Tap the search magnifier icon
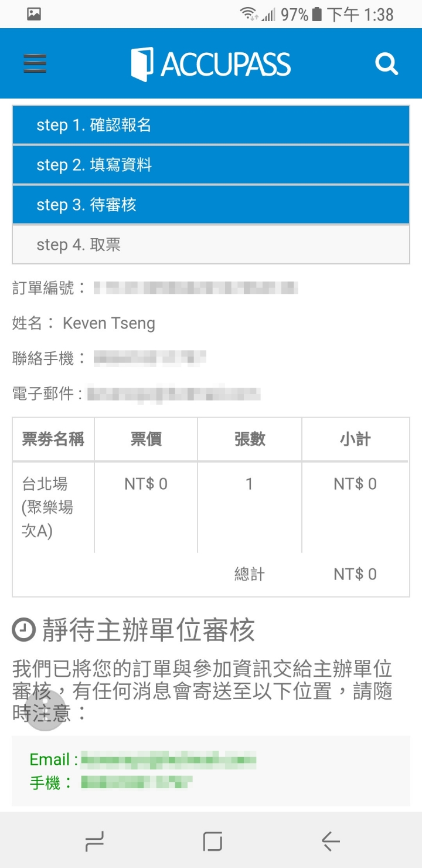 coord(387,63)
